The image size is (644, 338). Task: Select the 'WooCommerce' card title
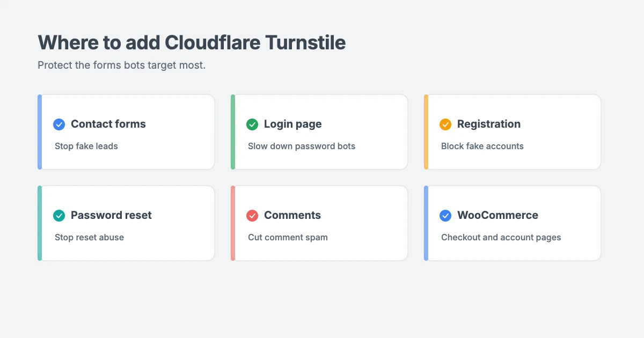(x=497, y=215)
